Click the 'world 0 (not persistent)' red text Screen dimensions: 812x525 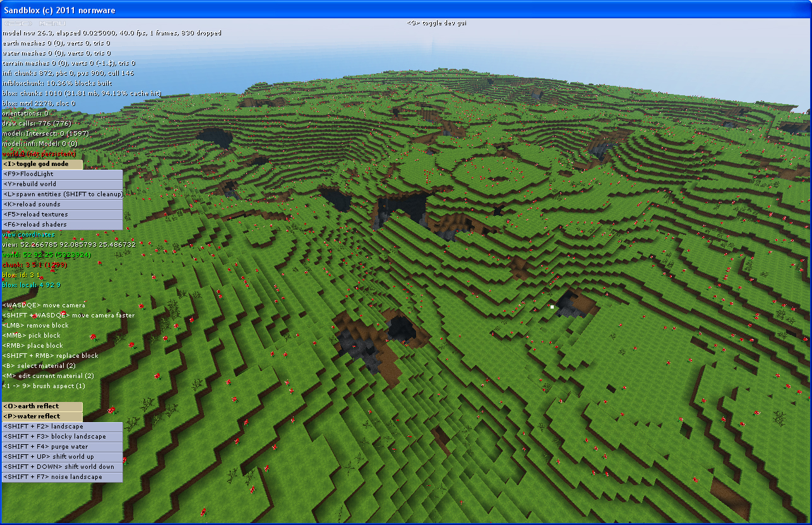click(39, 154)
